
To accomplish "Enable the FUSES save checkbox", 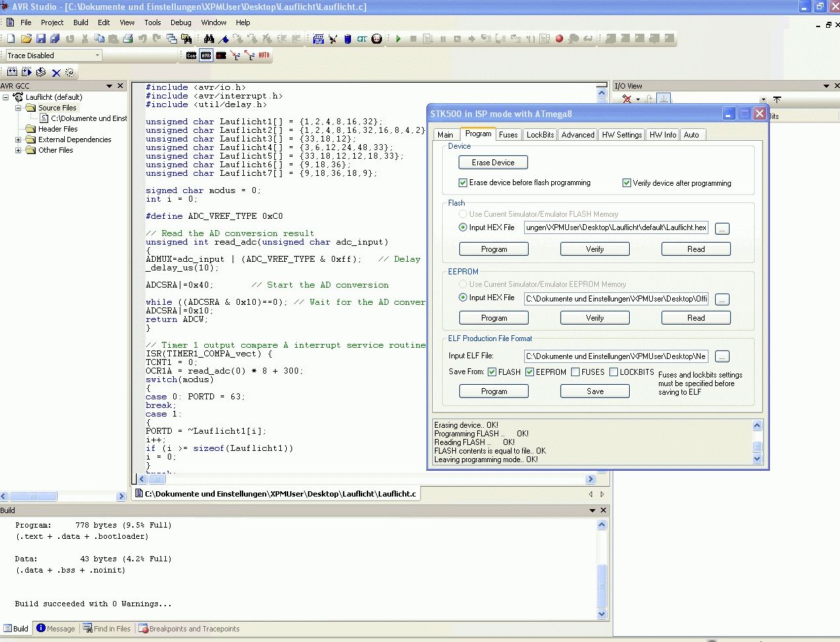I will 576,372.
